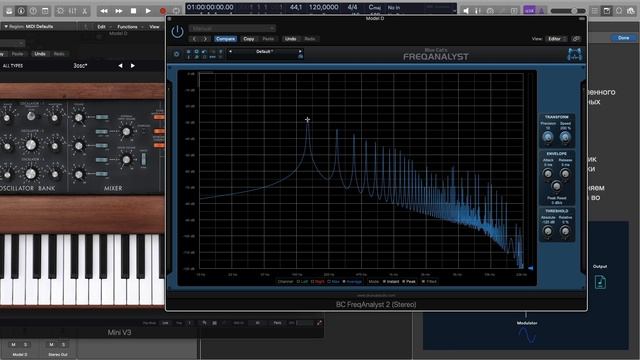Stop playback with the square button
640x360 pixels.
133,11
